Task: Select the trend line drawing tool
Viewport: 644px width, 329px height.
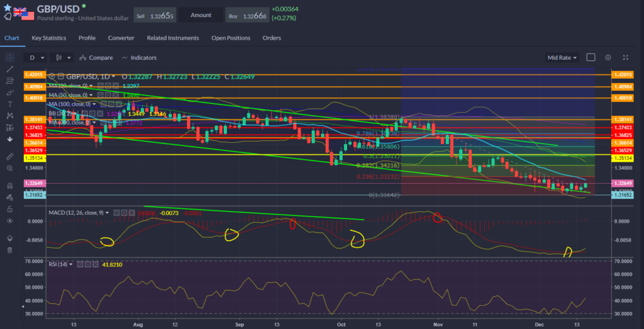Action: (x=9, y=69)
